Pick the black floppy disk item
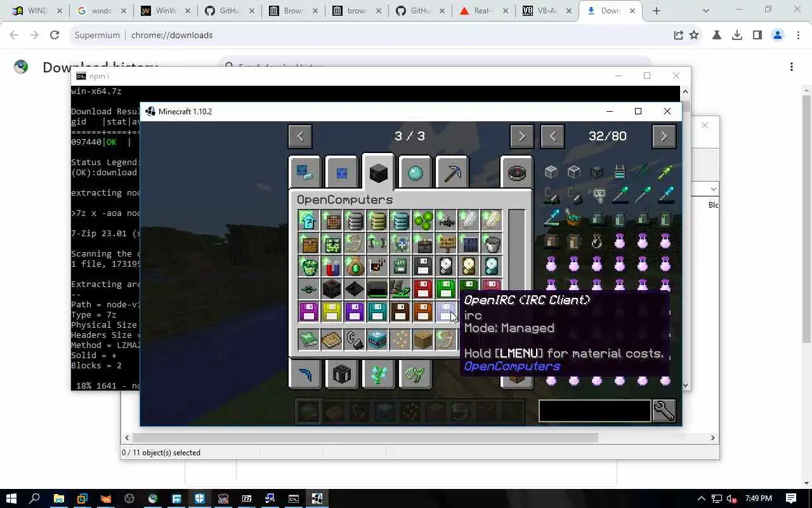Viewport: 812px width, 508px height. [422, 266]
